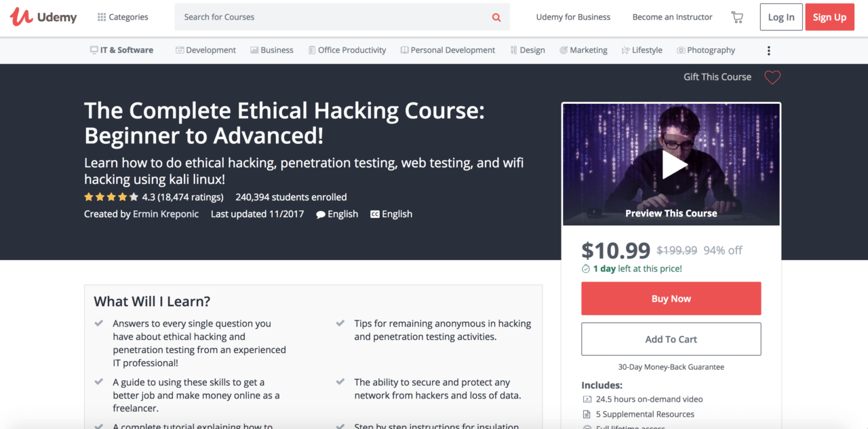Click the Add To Cart button
Screen dimensions: 868x429
(x=671, y=339)
